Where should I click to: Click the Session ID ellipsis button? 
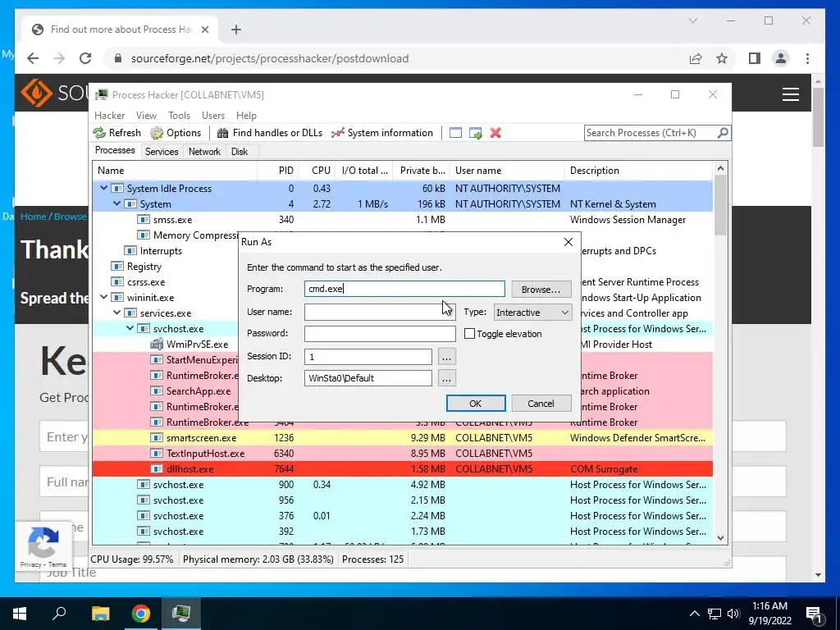(446, 357)
